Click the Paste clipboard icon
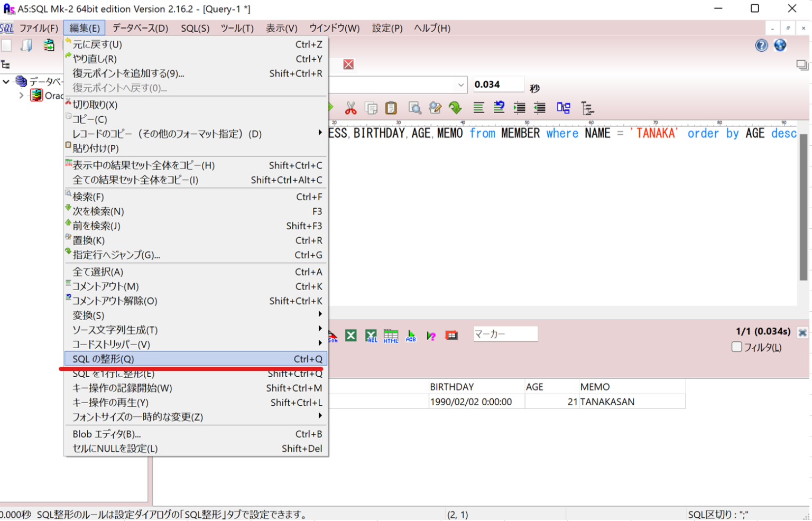The width and height of the screenshot is (812, 521). 391,107
